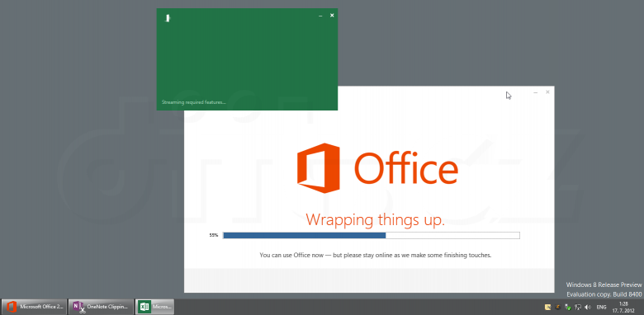
Task: Open the volume speaker tray icon
Action: coord(588,307)
